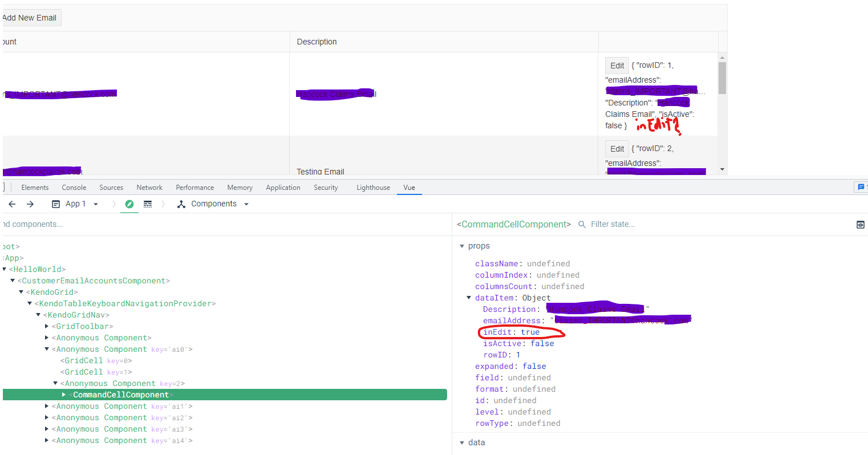
Task: Select the green compass Inspector icon
Action: coord(129,204)
